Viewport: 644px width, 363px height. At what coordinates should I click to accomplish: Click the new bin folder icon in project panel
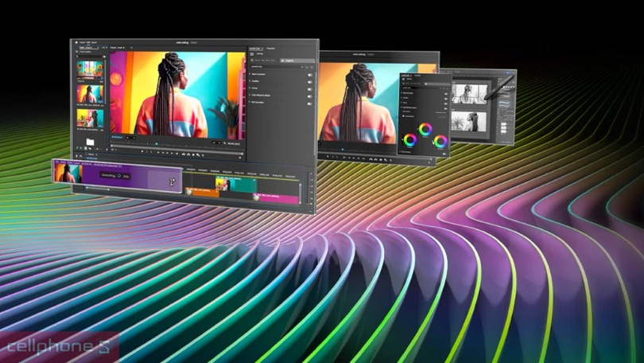[90, 142]
